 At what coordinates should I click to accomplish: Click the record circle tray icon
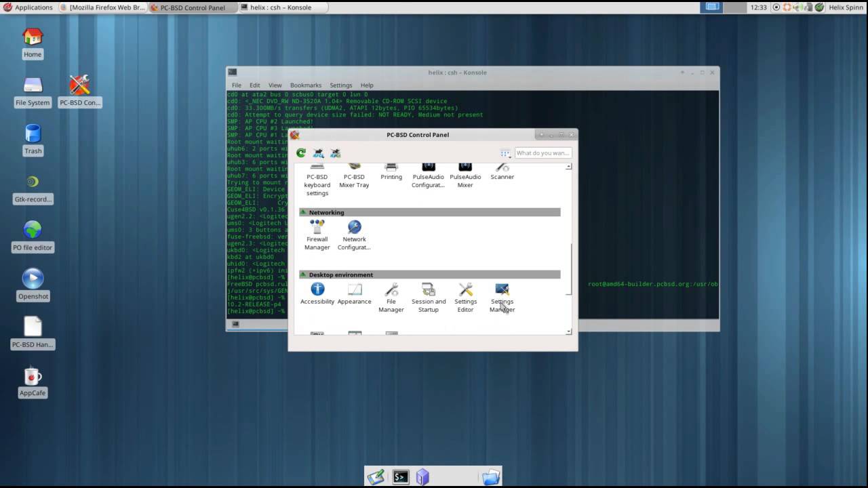pos(776,7)
